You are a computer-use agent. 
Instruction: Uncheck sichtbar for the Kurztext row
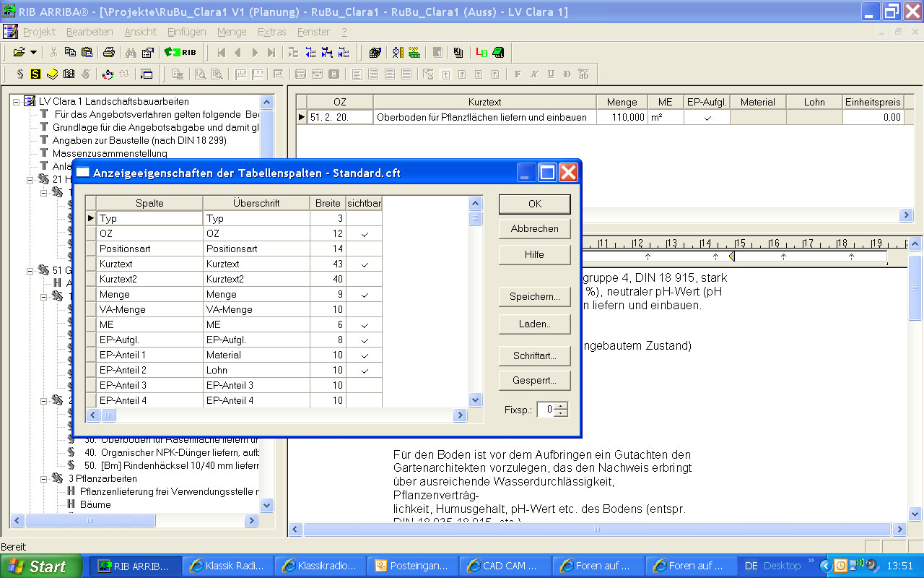point(365,264)
